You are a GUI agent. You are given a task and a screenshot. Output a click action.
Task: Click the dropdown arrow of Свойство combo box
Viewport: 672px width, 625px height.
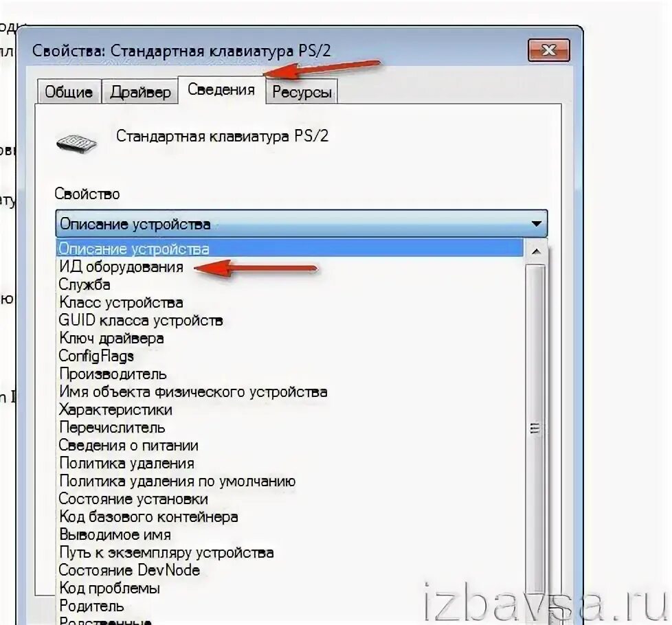point(536,224)
